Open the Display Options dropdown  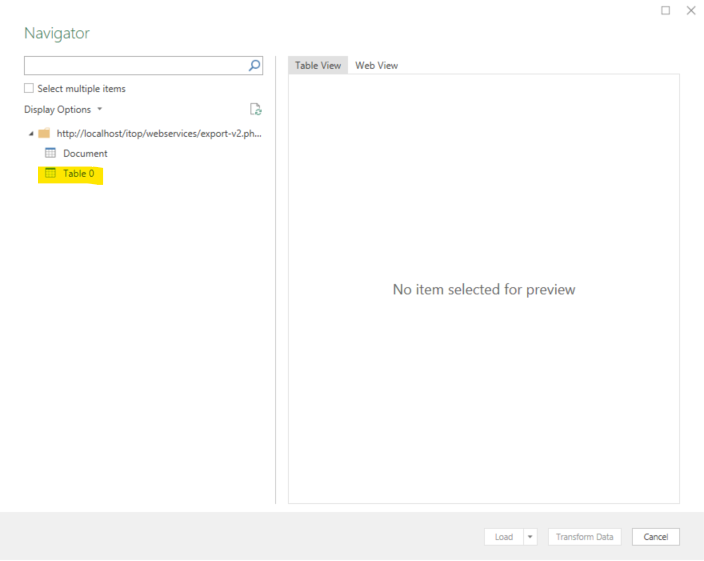62,110
